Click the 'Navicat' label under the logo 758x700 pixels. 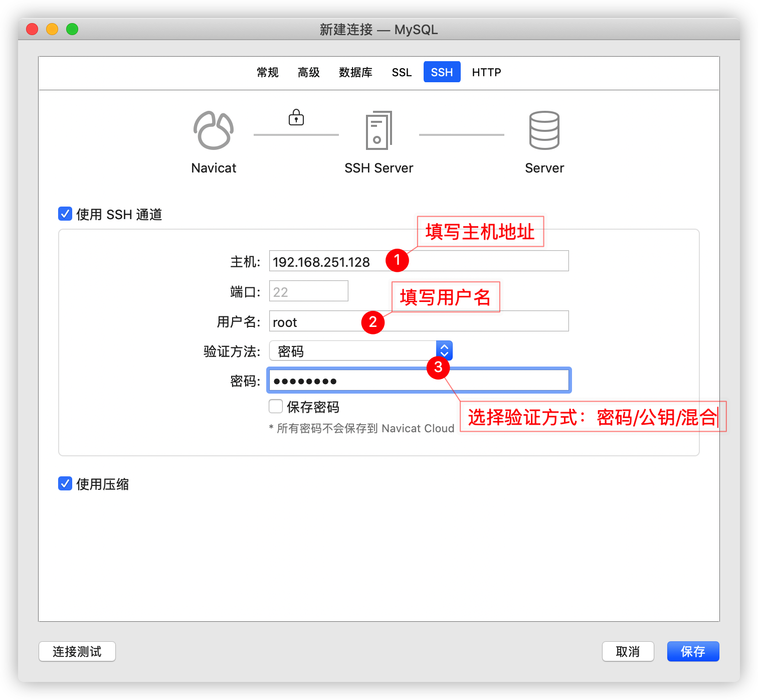click(x=214, y=168)
